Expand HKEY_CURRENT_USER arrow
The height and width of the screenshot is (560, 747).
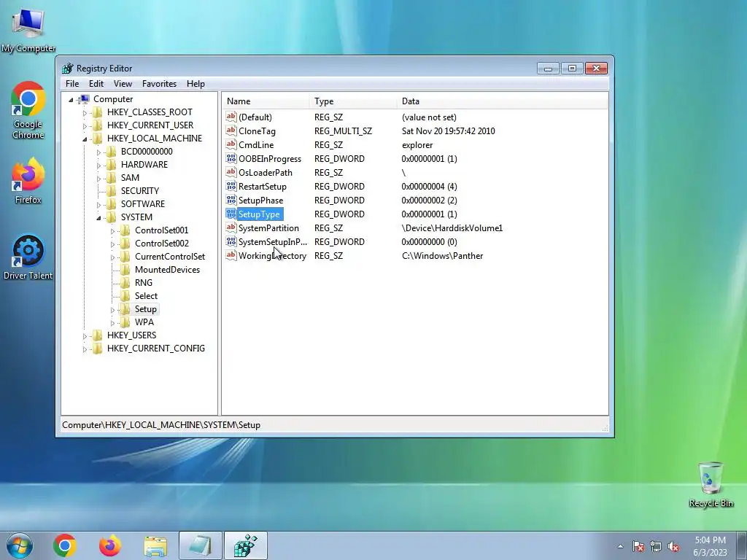pos(85,126)
